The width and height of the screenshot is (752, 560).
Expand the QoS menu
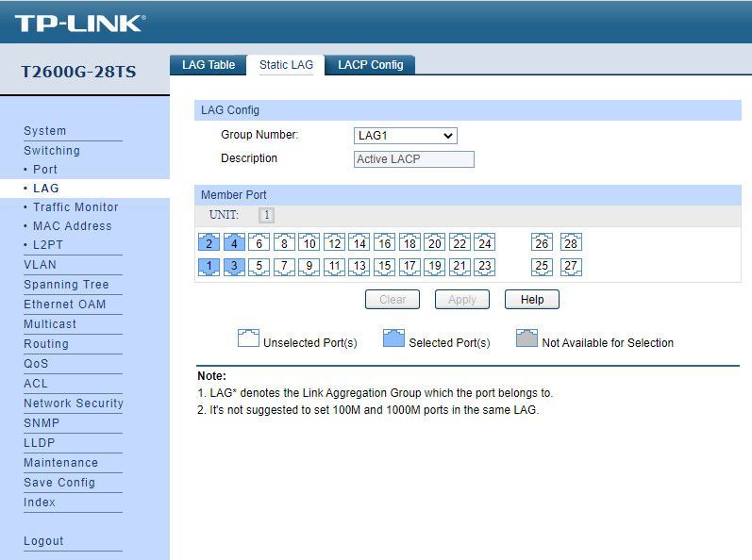tap(36, 364)
